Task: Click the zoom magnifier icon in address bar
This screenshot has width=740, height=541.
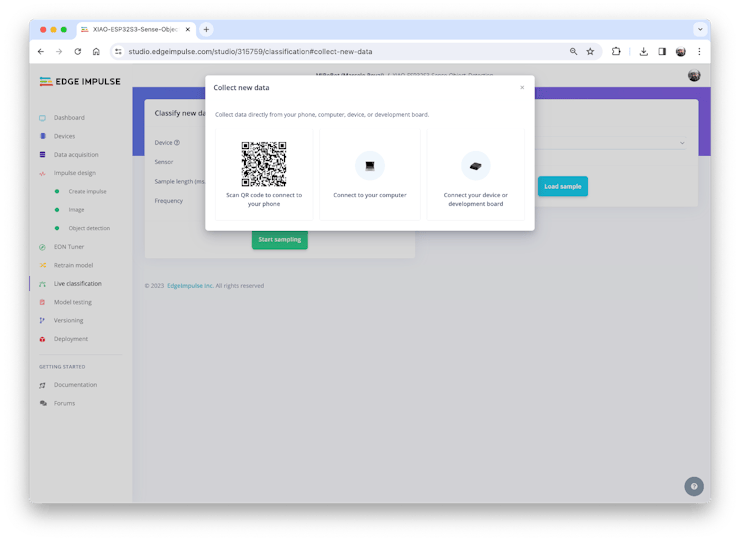Action: [573, 51]
